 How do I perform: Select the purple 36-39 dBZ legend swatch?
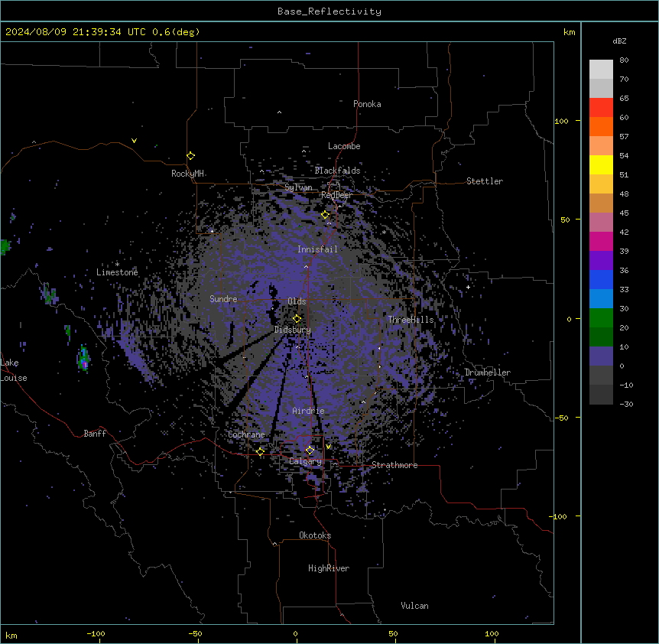601,261
